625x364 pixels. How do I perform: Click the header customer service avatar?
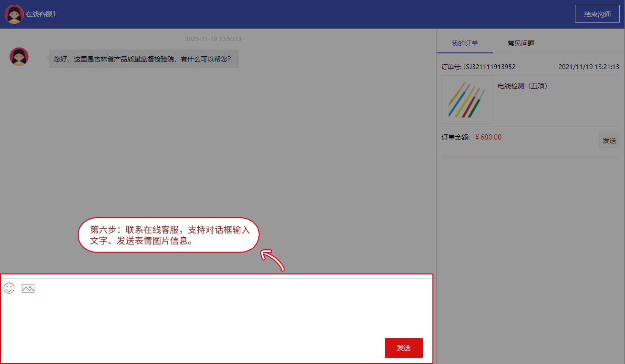pos(14,14)
